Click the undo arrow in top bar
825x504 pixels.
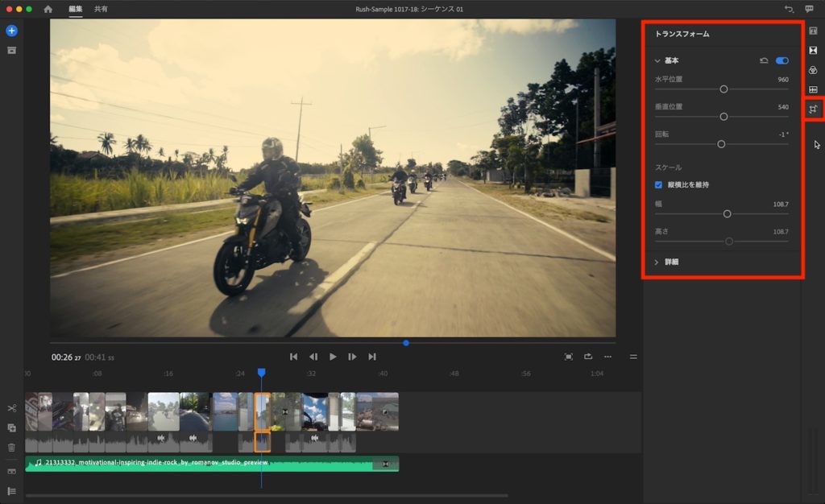tap(788, 9)
